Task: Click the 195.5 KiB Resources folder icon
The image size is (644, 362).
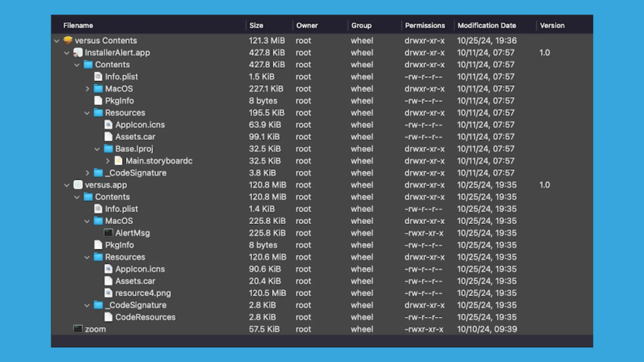Action: point(98,113)
